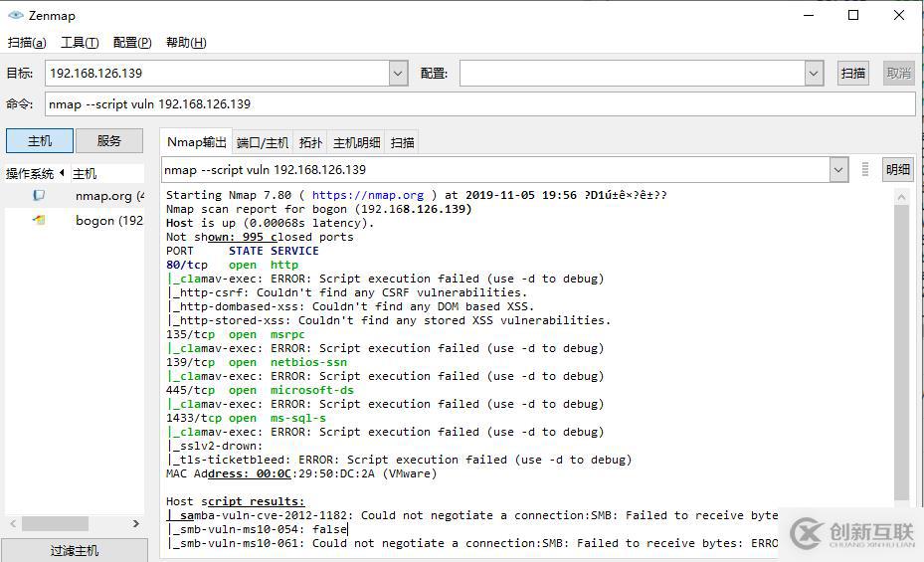Switch to the 扫描 tab in results panel

tap(402, 142)
